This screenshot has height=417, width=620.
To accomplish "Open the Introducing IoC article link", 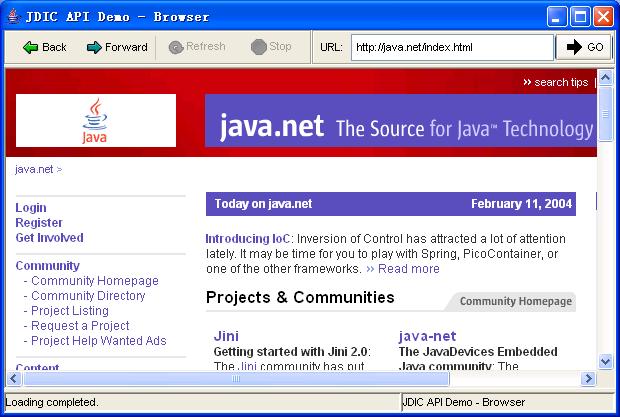I will (248, 239).
